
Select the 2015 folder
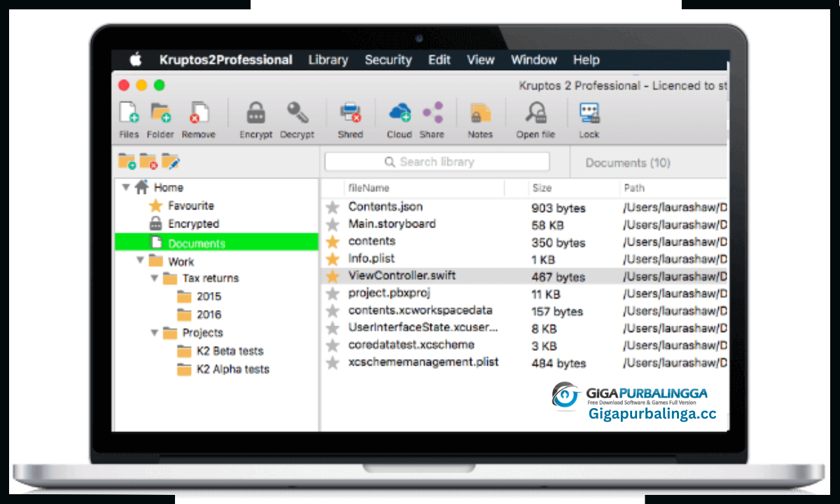pos(209,296)
